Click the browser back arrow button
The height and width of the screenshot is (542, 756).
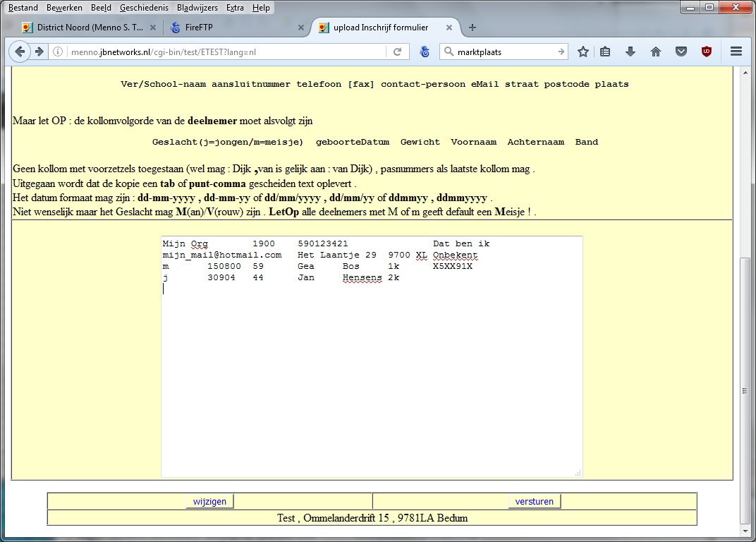(20, 52)
